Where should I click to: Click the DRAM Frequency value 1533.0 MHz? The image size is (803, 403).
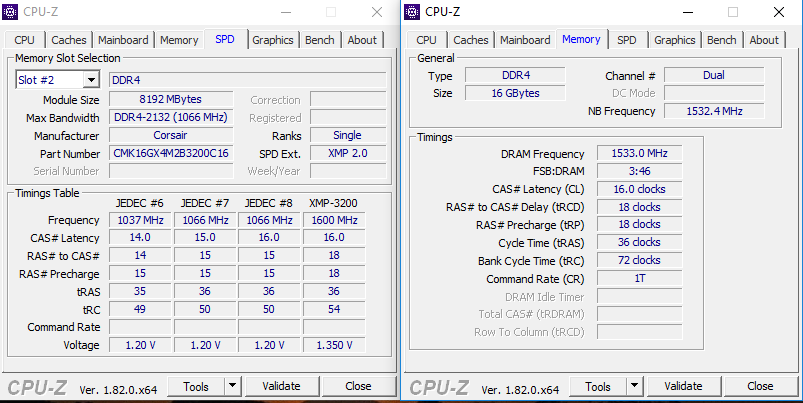pos(640,153)
